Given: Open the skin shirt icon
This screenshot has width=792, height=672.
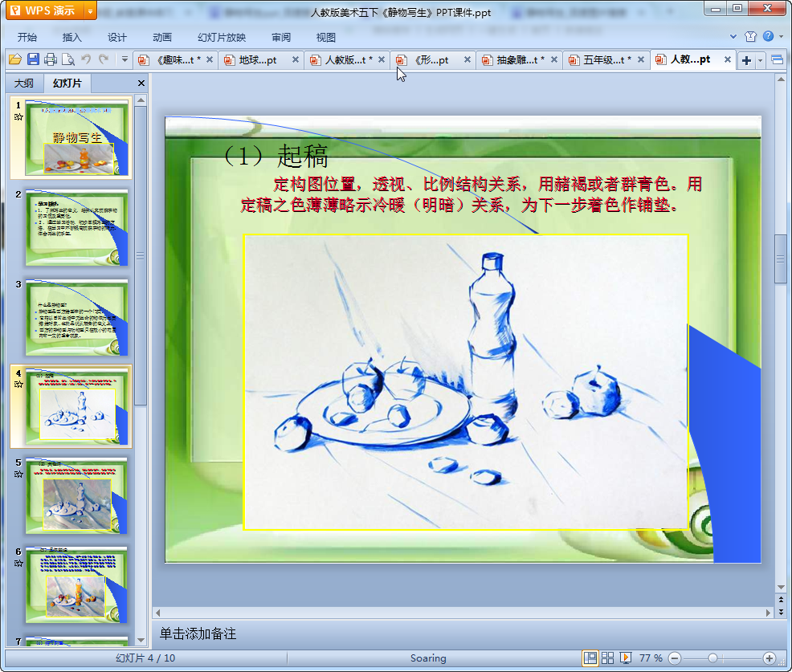Looking at the screenshot, I should point(750,36).
